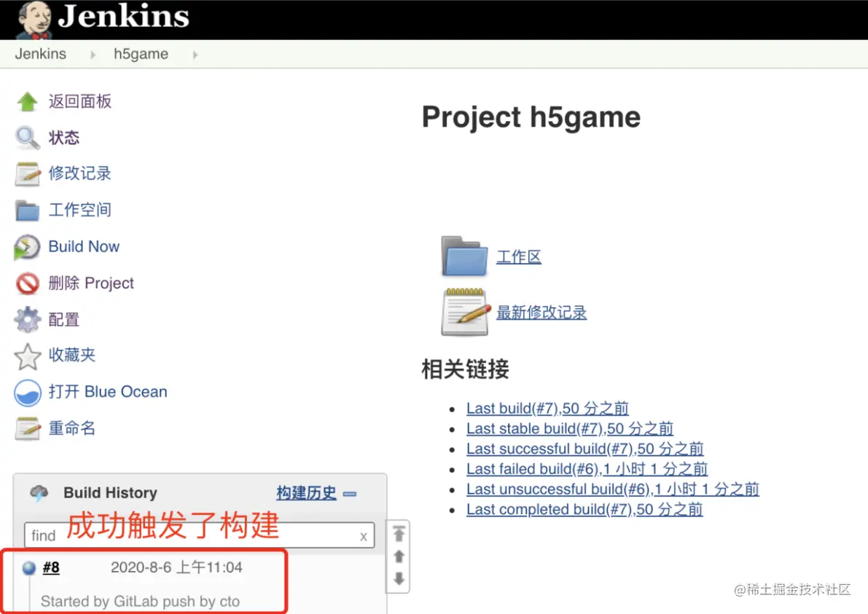Viewport: 868px width, 614px height.
Task: Go to h5game breadcrumb
Action: coord(141,54)
